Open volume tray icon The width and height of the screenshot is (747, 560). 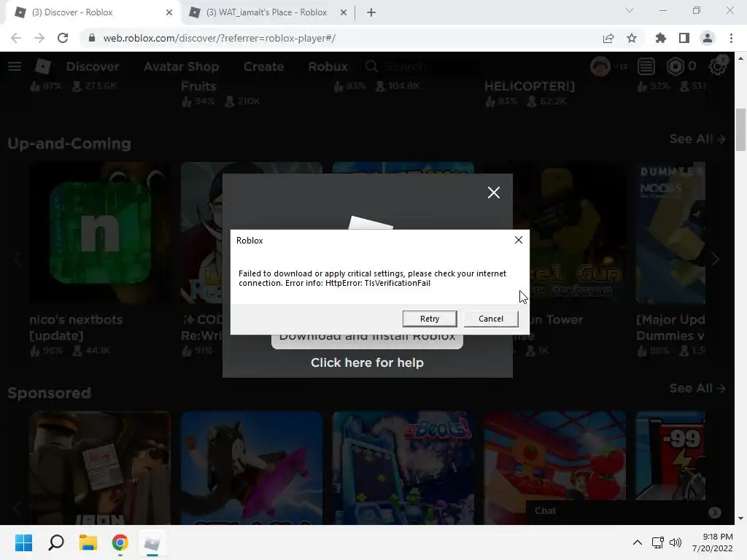[676, 542]
